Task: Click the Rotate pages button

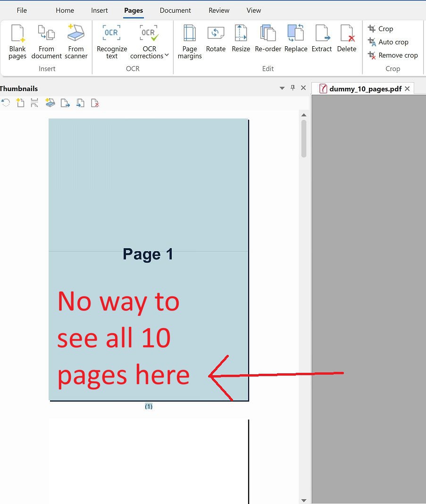Action: click(x=216, y=39)
